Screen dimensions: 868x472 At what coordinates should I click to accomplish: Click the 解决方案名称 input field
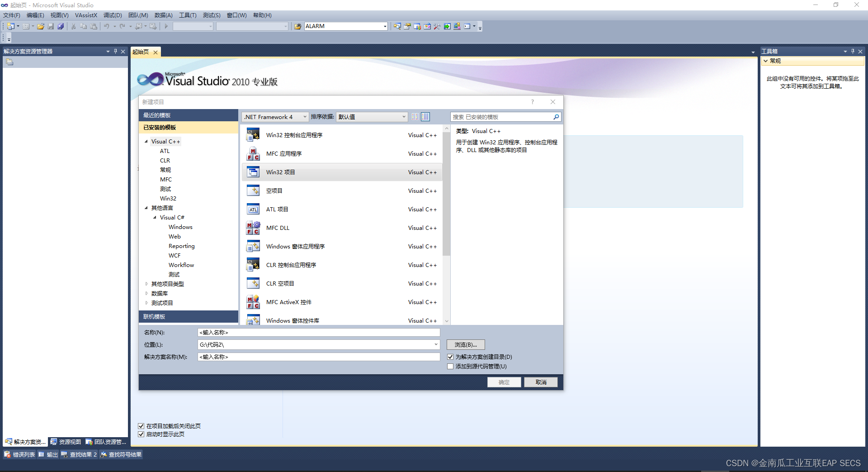click(x=319, y=357)
